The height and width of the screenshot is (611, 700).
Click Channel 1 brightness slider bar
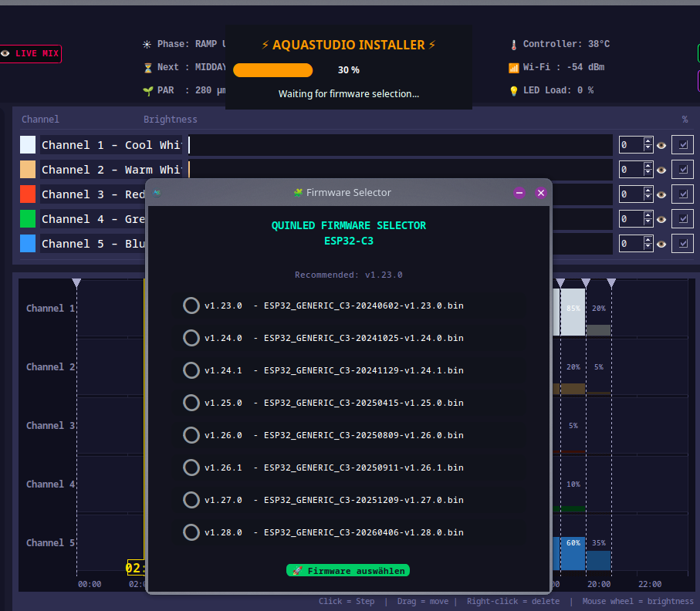[400, 145]
